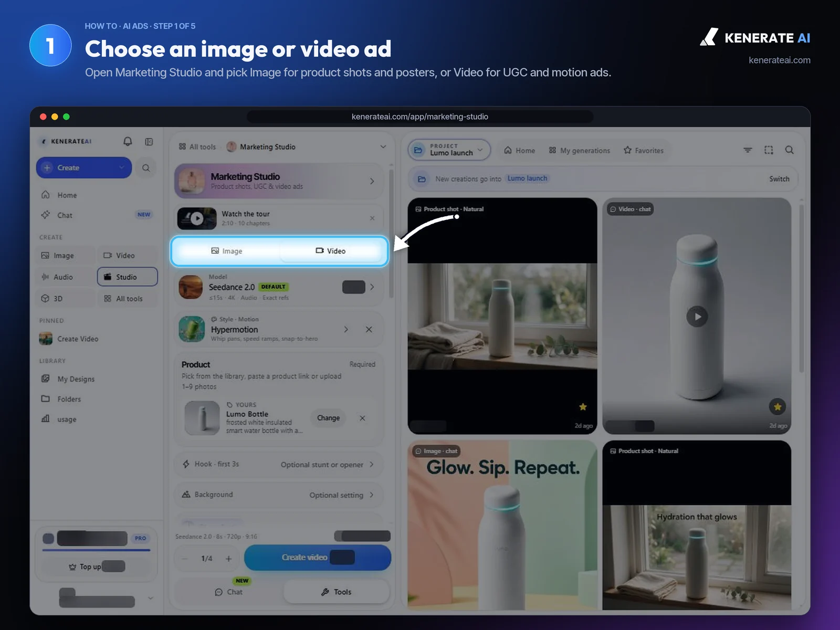Switch to Image ad mode

[x=227, y=251]
